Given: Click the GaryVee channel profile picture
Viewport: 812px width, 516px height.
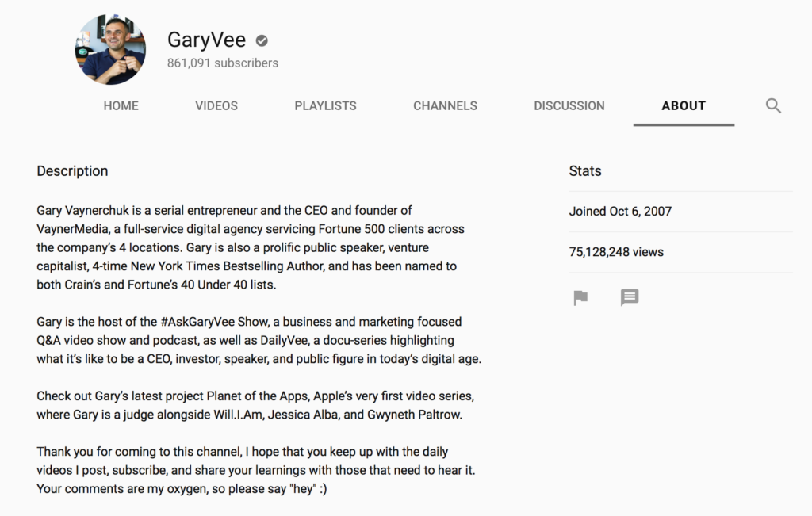Looking at the screenshot, I should 111,49.
